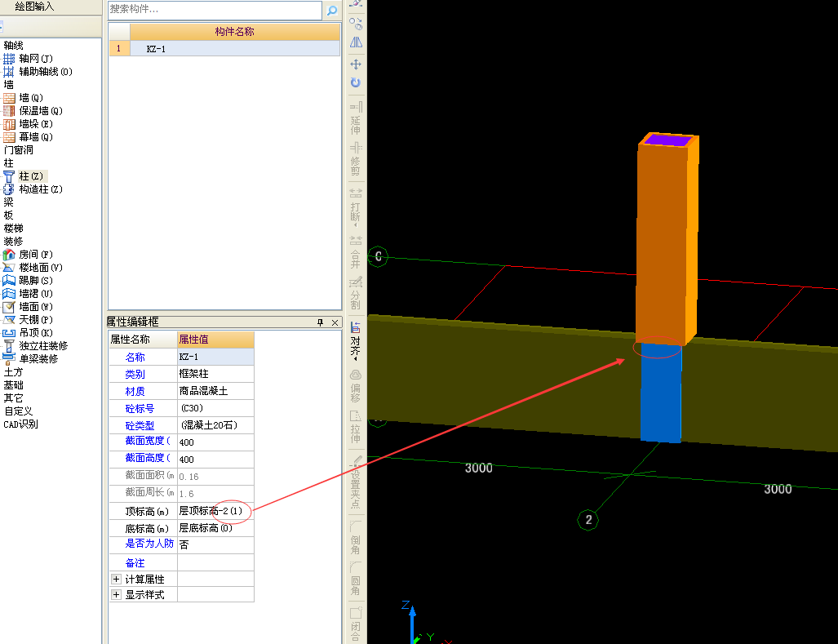Select the 独立柱装修 item
The width and height of the screenshot is (838, 644).
click(x=35, y=346)
